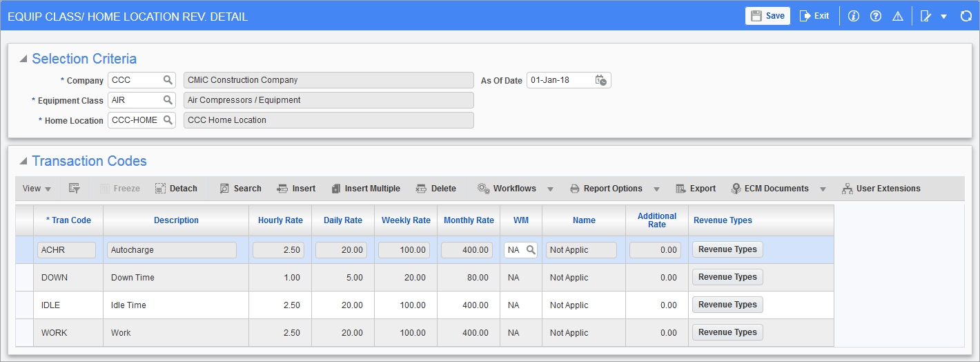Click Insert Multiple in the toolbar

pos(365,189)
